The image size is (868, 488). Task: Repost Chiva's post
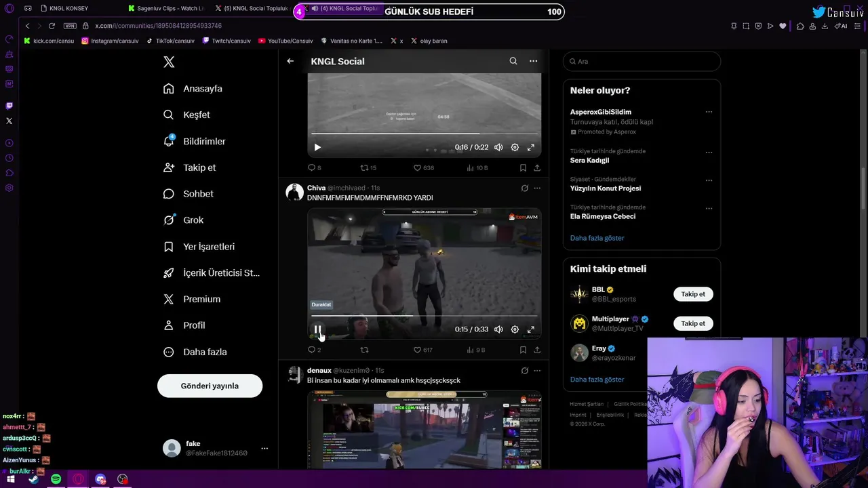coord(364,350)
